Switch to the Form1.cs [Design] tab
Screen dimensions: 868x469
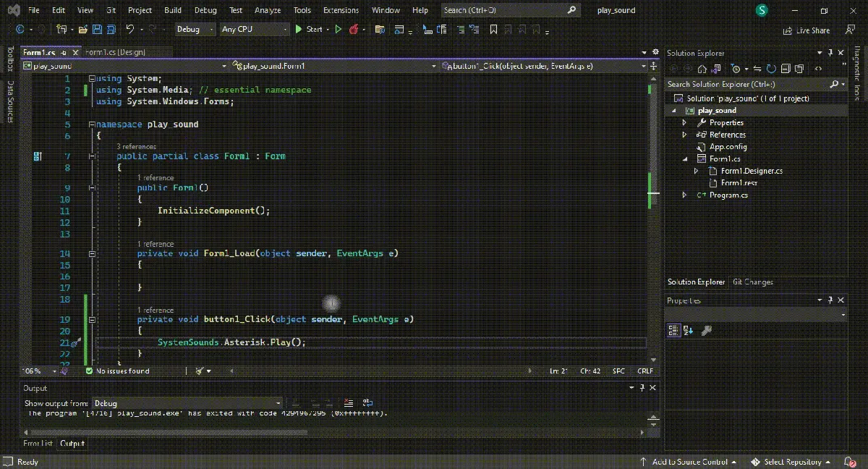coord(116,52)
